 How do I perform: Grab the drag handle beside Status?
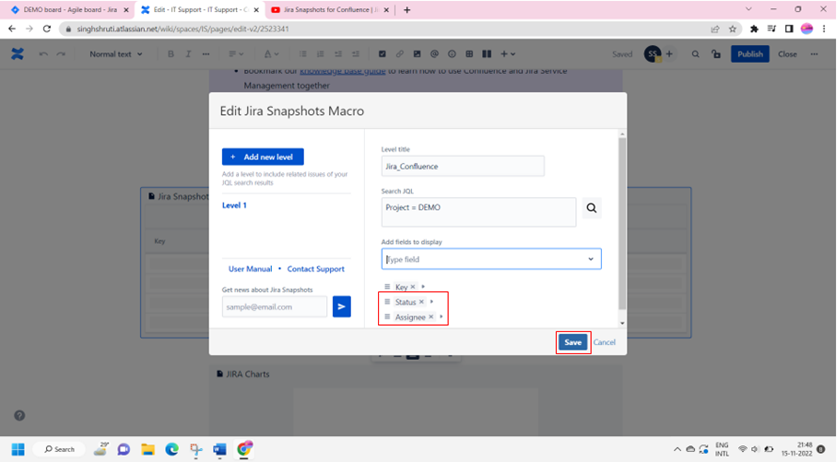(388, 302)
